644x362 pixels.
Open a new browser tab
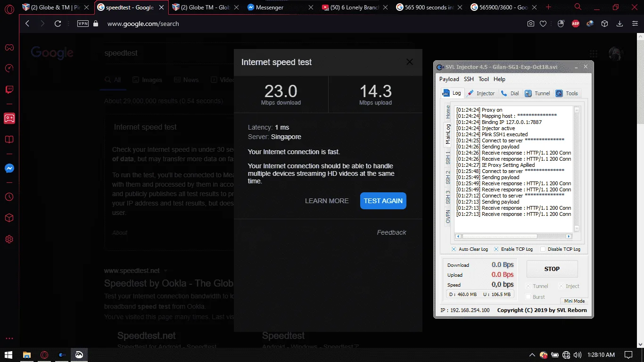coord(548,7)
